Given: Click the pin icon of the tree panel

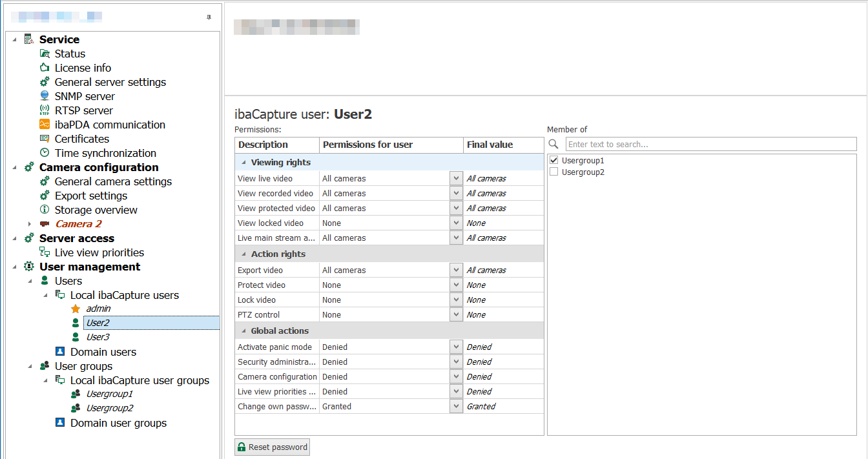Looking at the screenshot, I should point(209,17).
